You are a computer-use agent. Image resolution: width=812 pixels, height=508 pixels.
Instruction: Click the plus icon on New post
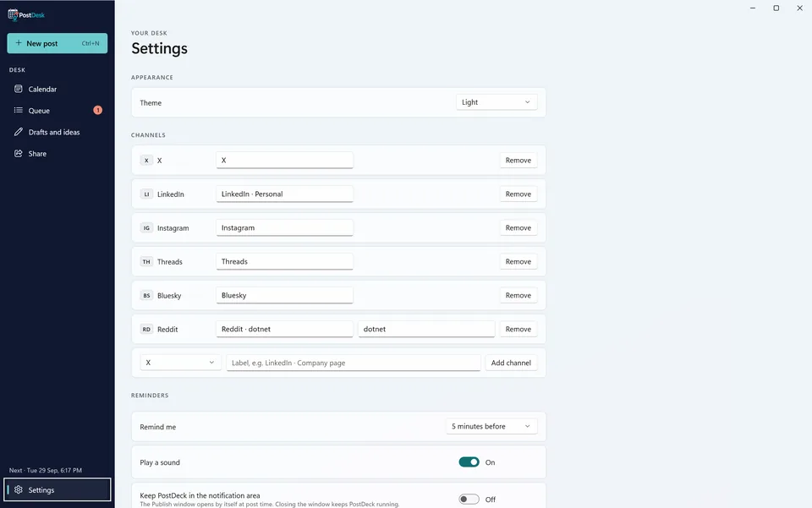click(19, 43)
